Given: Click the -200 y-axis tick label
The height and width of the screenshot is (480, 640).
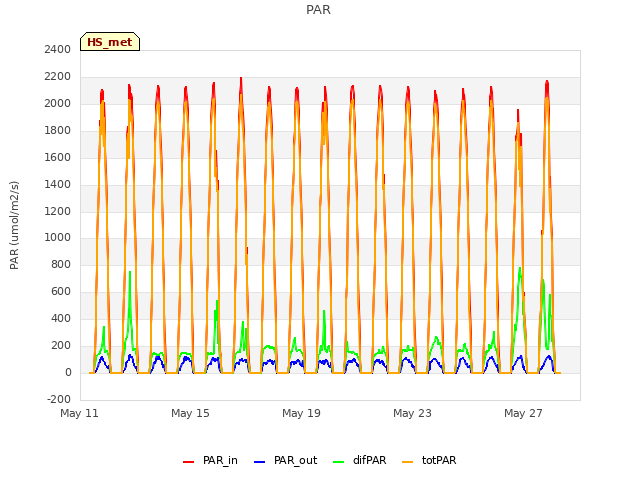Looking at the screenshot, I should 59,399.
